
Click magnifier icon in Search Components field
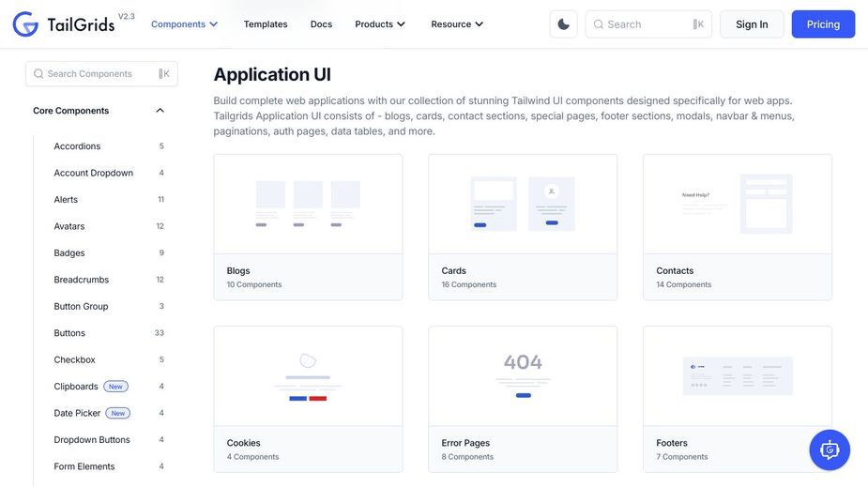tap(38, 74)
